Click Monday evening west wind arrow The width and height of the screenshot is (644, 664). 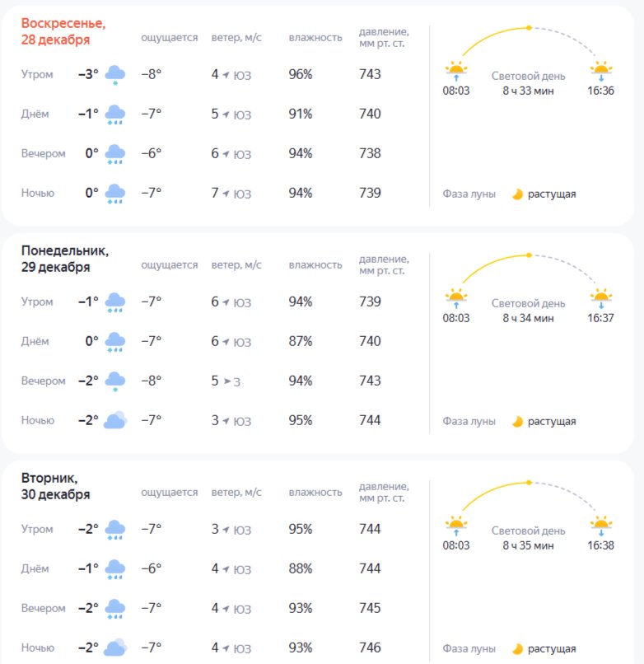point(227,381)
